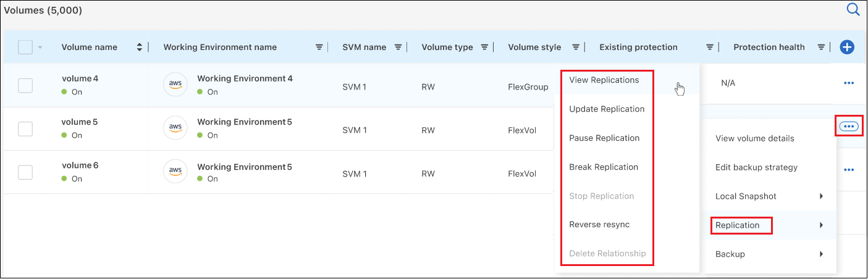Select Pause Replication menu entry
The height and width of the screenshot is (279, 868).
click(604, 138)
